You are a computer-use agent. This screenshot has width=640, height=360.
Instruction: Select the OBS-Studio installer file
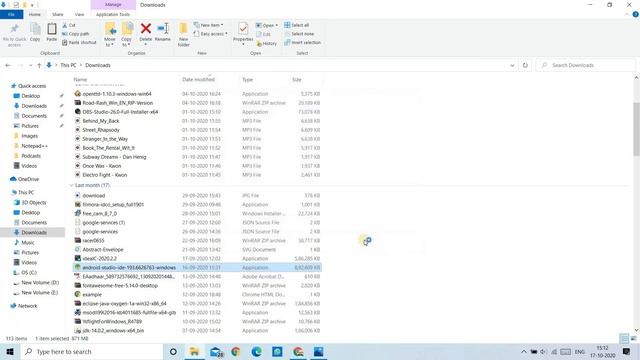tap(120, 112)
